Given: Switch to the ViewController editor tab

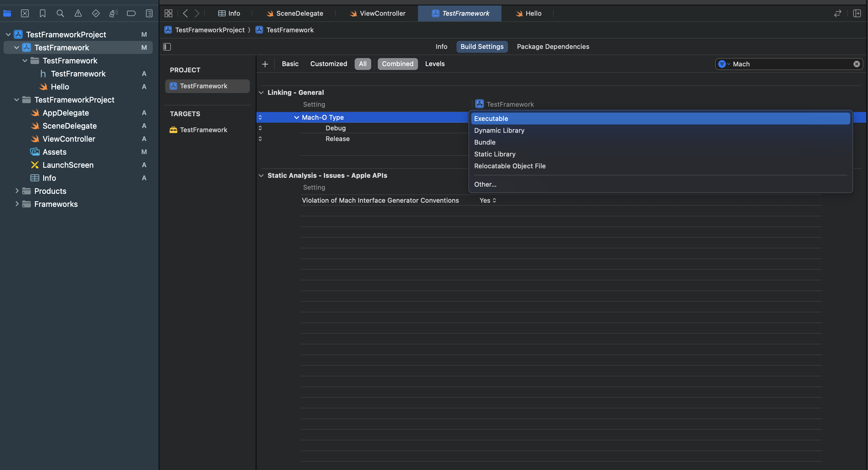Looking at the screenshot, I should point(377,14).
